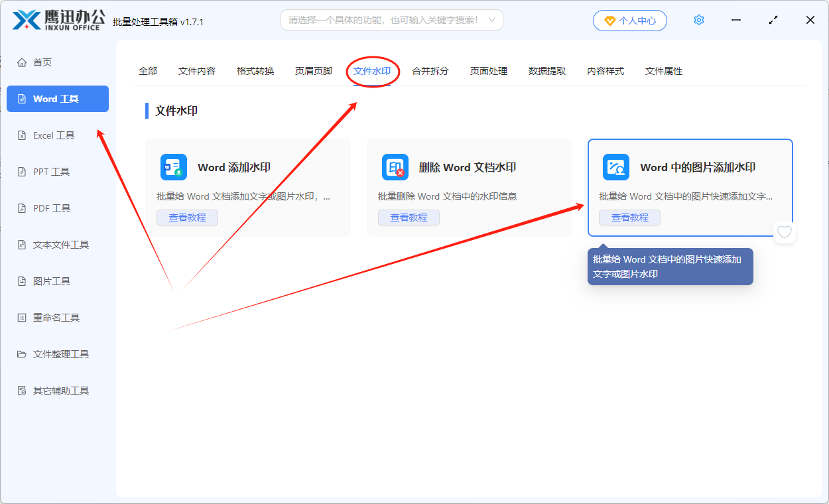This screenshot has width=829, height=504.
Task: Open the 数据提取 tab
Action: click(x=546, y=71)
